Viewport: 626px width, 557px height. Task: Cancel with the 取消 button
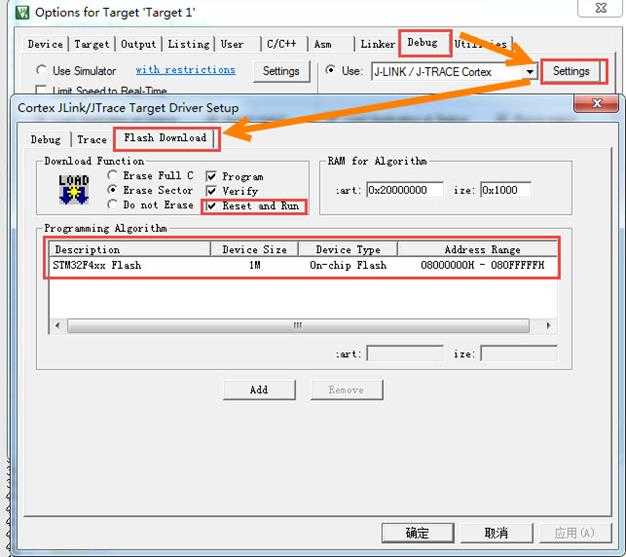496,533
